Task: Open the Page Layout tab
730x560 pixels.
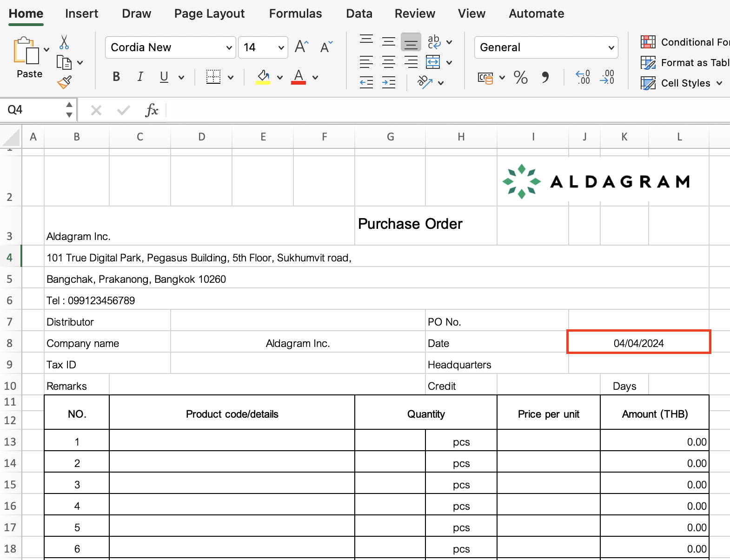Action: click(x=209, y=13)
